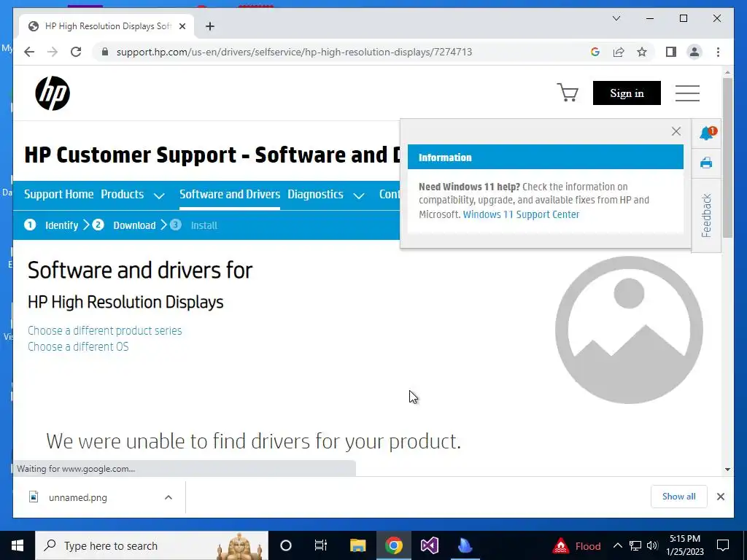Open Chrome three-dot menu
The height and width of the screenshot is (560, 747).
click(718, 52)
